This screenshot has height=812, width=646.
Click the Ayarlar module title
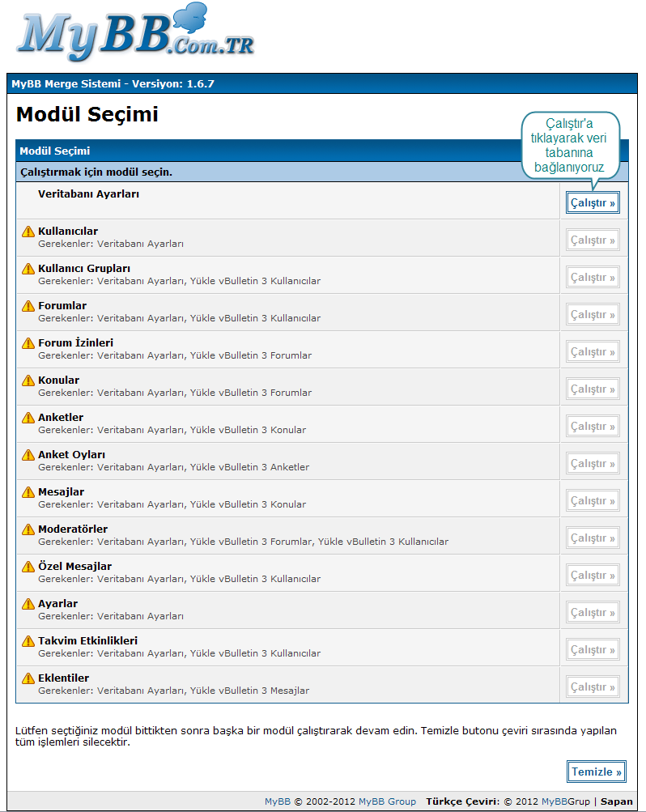tap(58, 604)
